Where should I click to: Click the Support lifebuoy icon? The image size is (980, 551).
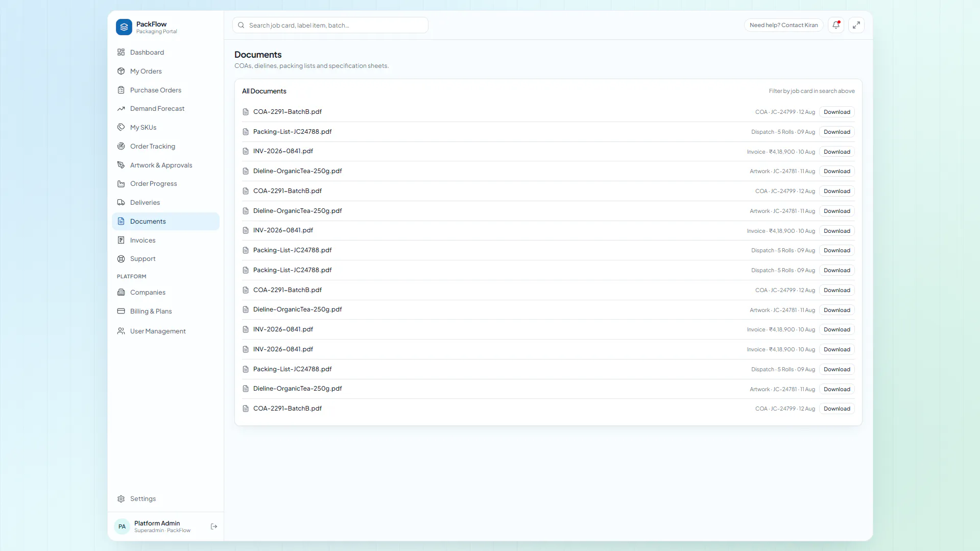[121, 259]
